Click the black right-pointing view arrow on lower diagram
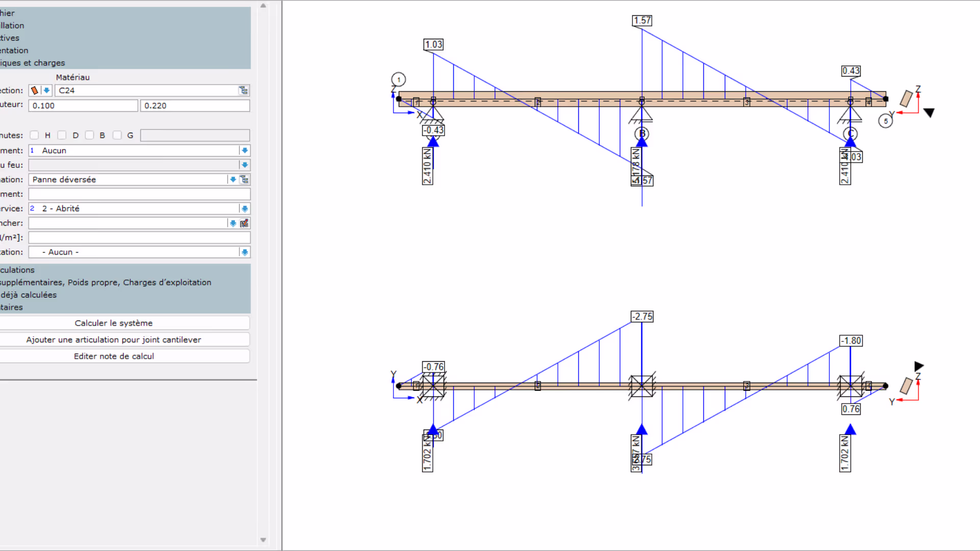The image size is (980, 551). coord(919,366)
